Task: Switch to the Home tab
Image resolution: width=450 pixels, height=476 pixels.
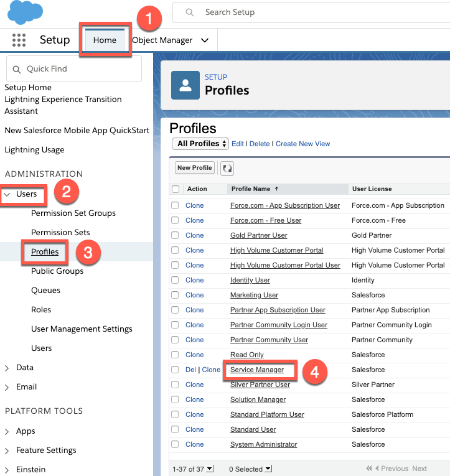Action: pyautogui.click(x=105, y=40)
